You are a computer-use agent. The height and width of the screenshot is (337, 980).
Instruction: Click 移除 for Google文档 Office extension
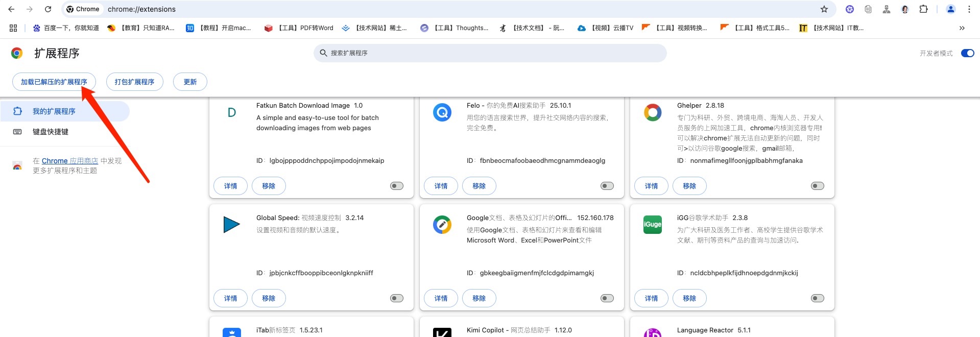pos(479,298)
